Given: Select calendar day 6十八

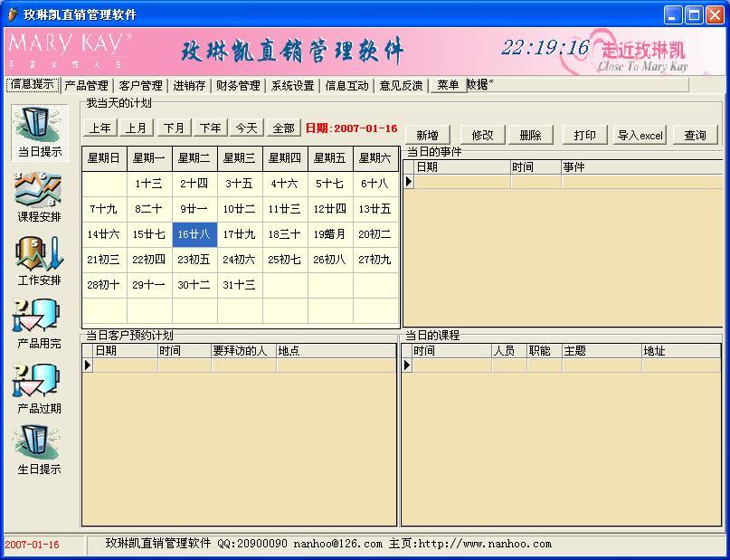Looking at the screenshot, I should [x=375, y=184].
